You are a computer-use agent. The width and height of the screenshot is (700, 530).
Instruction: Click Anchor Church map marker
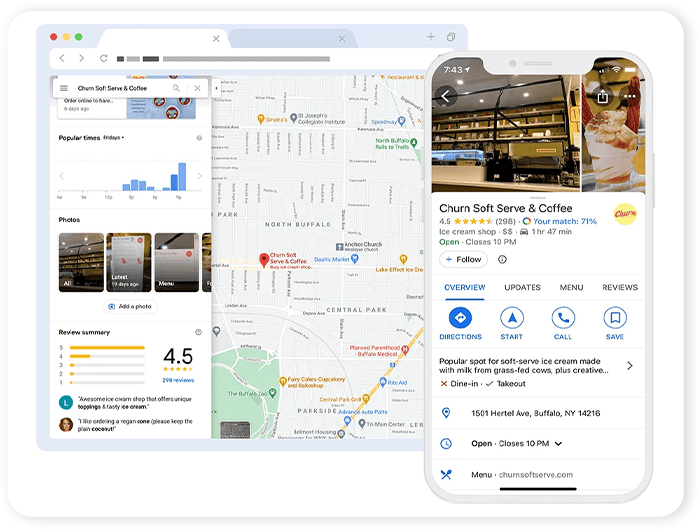[339, 246]
